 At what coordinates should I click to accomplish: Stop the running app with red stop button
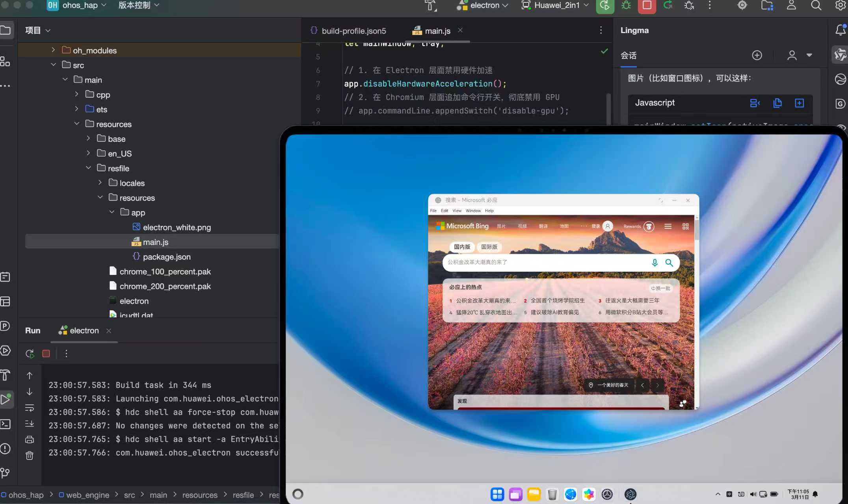[x=647, y=6]
